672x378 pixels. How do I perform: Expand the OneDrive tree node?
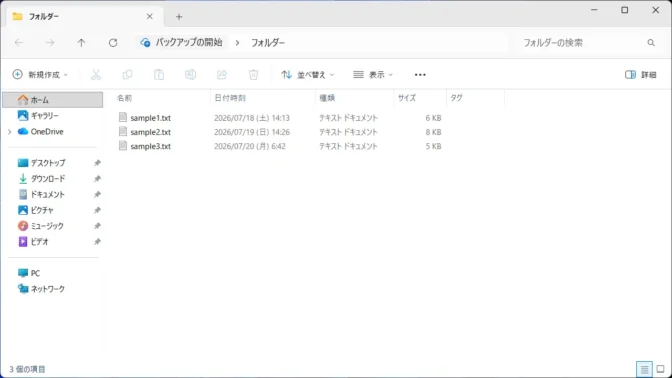[x=9, y=132]
